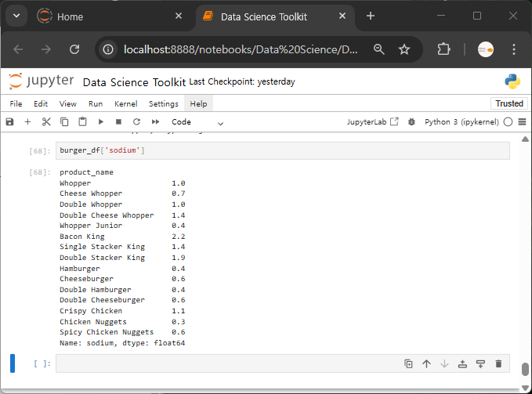Click the notebook scrollbar up arrow

525,139
